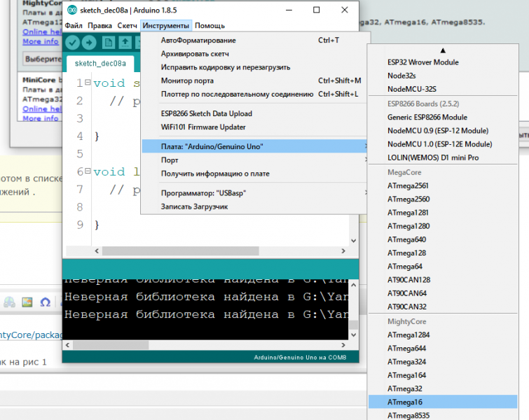This screenshot has width=529, height=420.
Task: Click the code editor horizontal scrollbar thumb
Action: [x=181, y=251]
